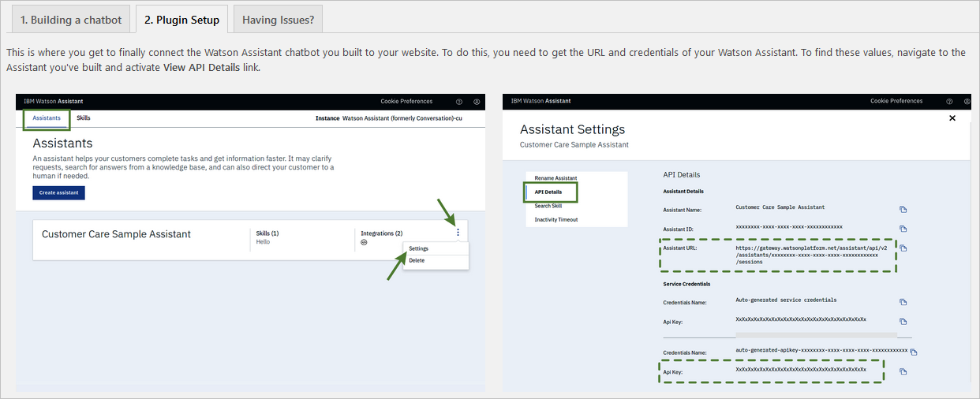This screenshot has height=399, width=980.
Task: Click the "Hello" skill name on the card
Action: [x=263, y=242]
